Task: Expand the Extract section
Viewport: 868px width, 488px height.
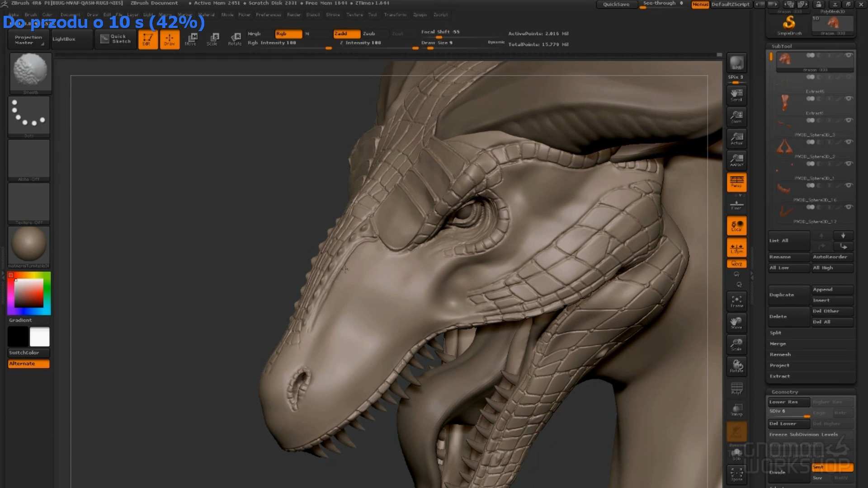Action: [780, 376]
